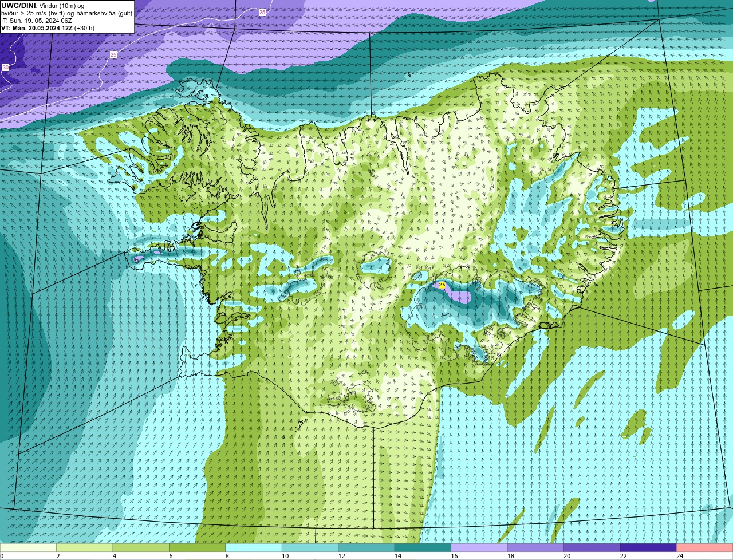Click the light green 2–4 m/s legend swatch
Image resolution: width=733 pixels, height=560 pixels.
pos(85,548)
